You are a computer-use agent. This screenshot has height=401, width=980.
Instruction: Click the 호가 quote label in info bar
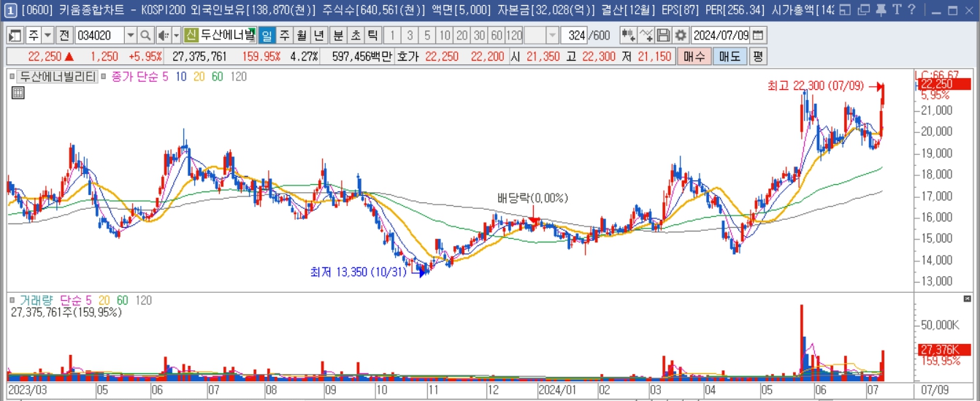point(408,56)
